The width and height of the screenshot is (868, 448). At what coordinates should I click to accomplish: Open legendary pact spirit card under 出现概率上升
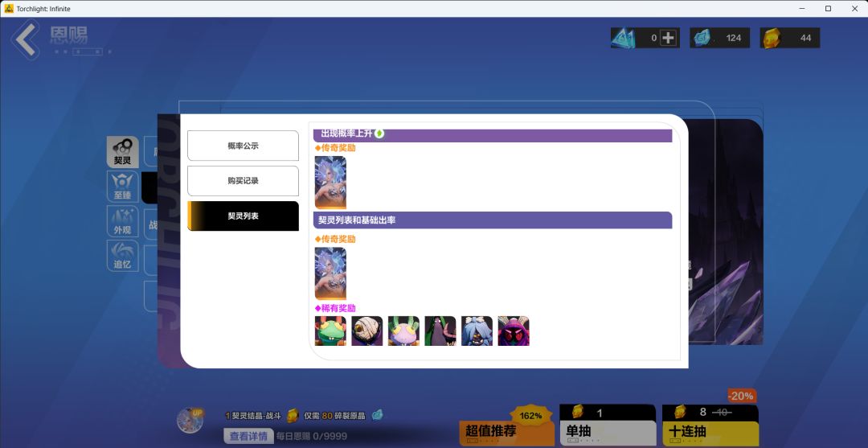pyautogui.click(x=330, y=183)
